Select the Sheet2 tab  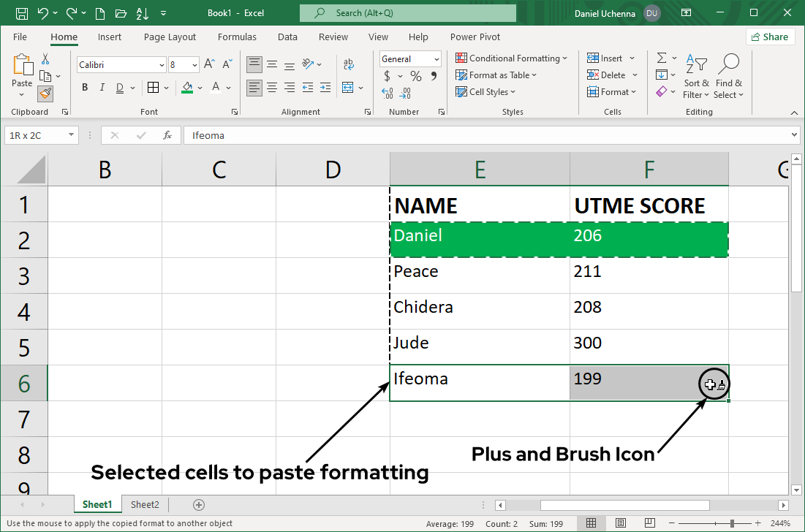144,504
